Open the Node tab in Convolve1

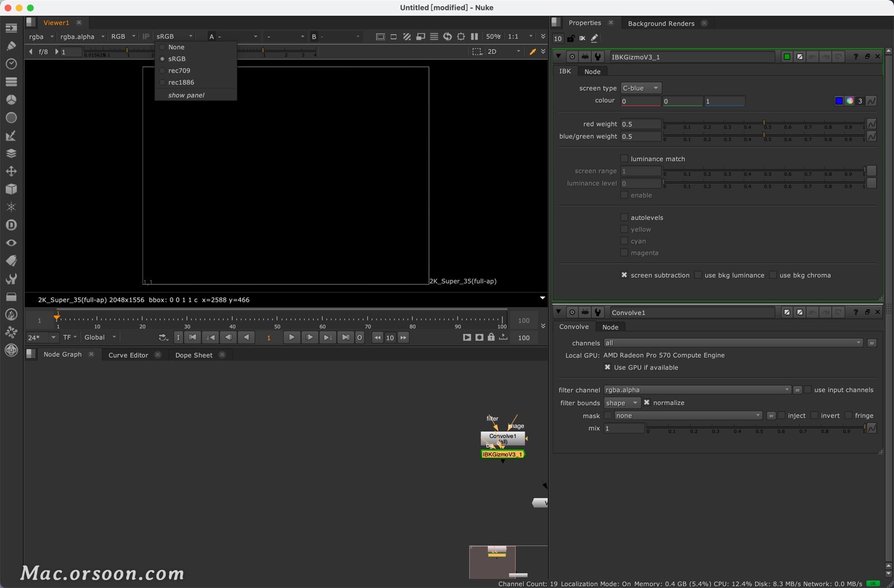pos(610,327)
